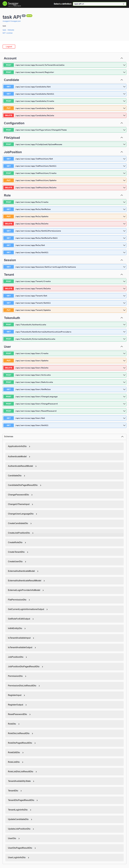Click the Swagger logo in the header
Viewport: 129px width, 868px height.
coord(12,4)
